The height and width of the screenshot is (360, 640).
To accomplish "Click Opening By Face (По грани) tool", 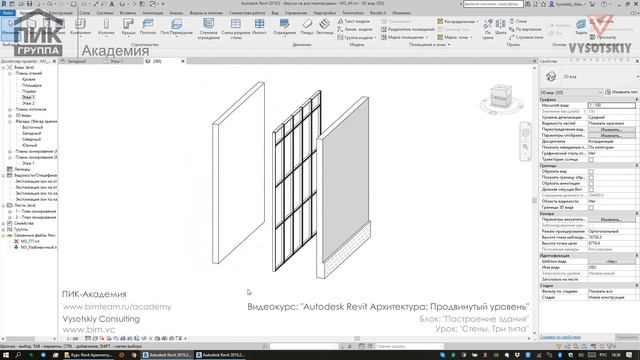I will click(488, 29).
